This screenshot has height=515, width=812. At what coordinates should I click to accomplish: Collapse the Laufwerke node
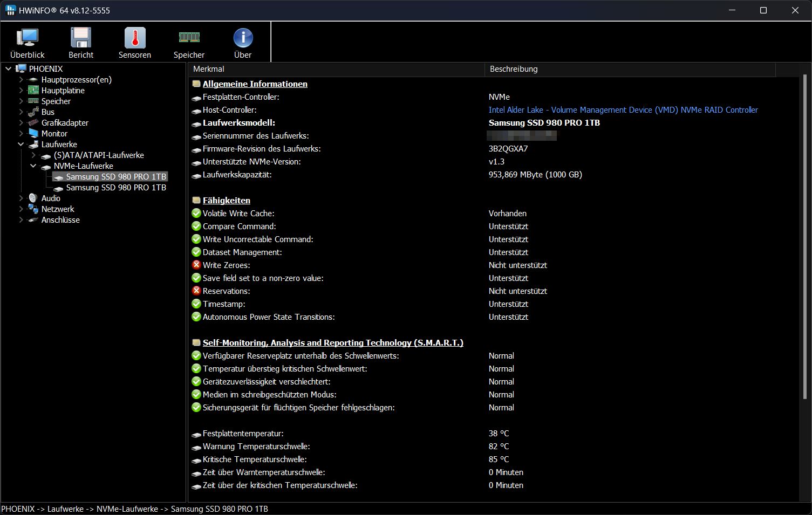point(21,144)
